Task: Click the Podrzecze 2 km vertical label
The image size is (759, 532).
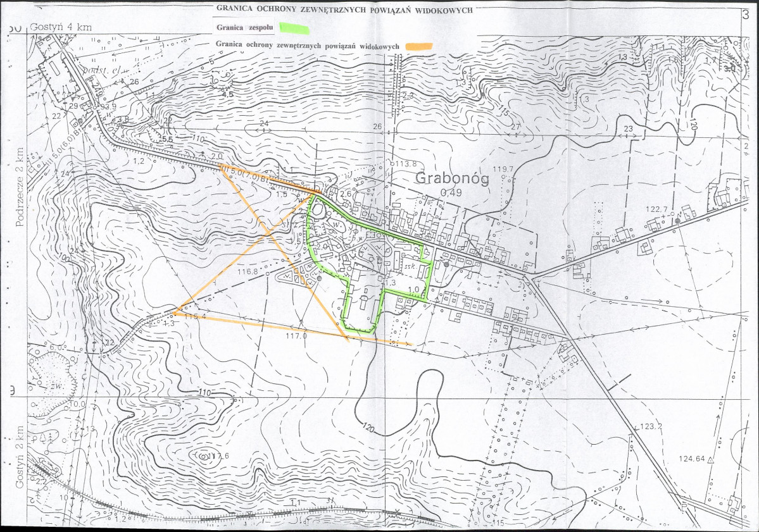Action: point(20,188)
